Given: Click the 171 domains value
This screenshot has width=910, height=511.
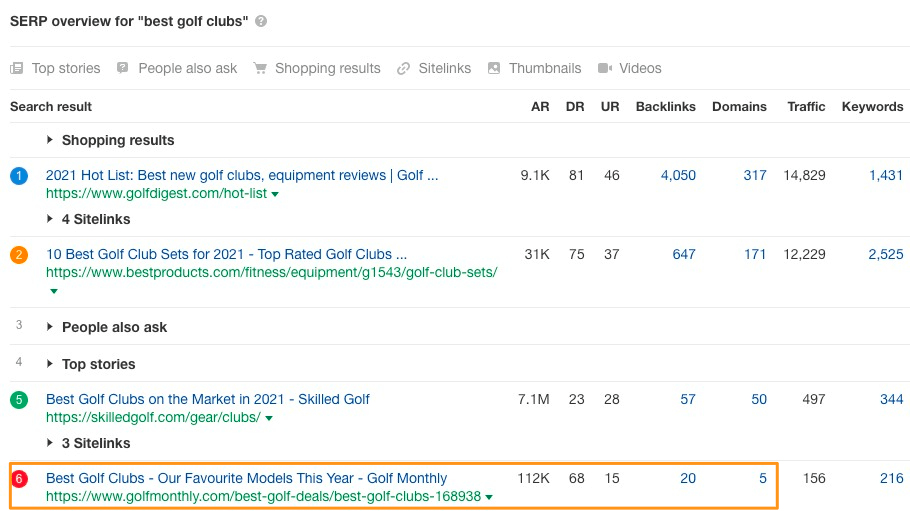Looking at the screenshot, I should click(755, 254).
